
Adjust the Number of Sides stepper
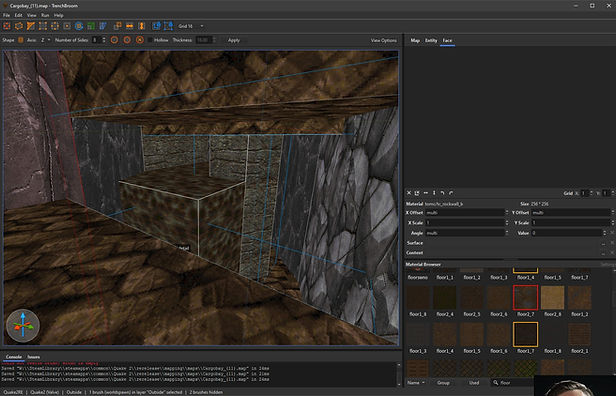[x=104, y=40]
